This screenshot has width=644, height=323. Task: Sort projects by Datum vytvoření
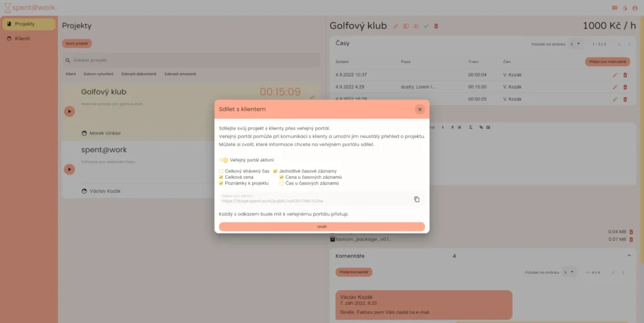(99, 74)
